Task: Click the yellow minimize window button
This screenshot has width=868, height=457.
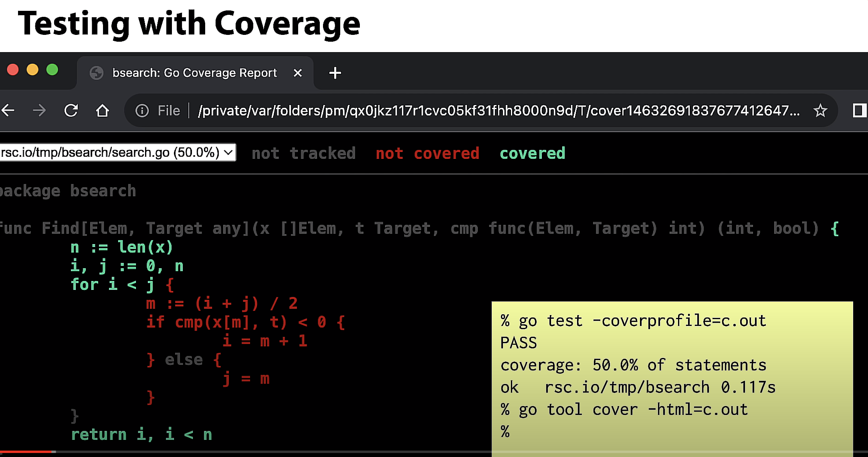Action: tap(32, 70)
